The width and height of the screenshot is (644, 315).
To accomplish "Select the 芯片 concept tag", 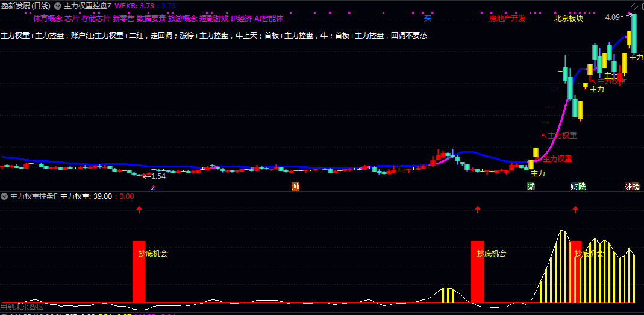I will coord(72,19).
